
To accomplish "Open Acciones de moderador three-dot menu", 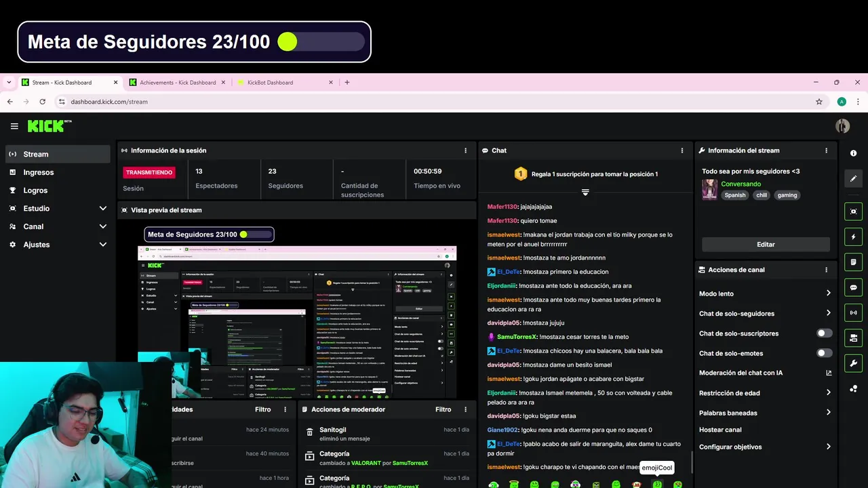I will coord(465,409).
